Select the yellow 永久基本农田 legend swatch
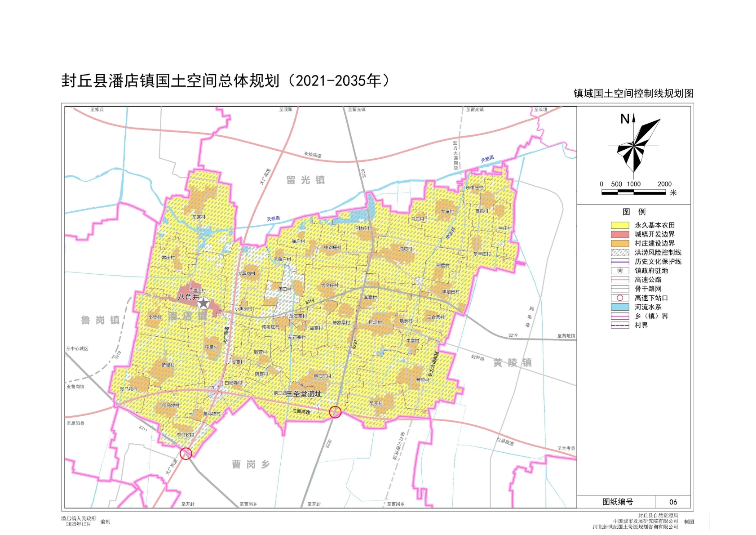This screenshot has width=756, height=535. (x=619, y=225)
